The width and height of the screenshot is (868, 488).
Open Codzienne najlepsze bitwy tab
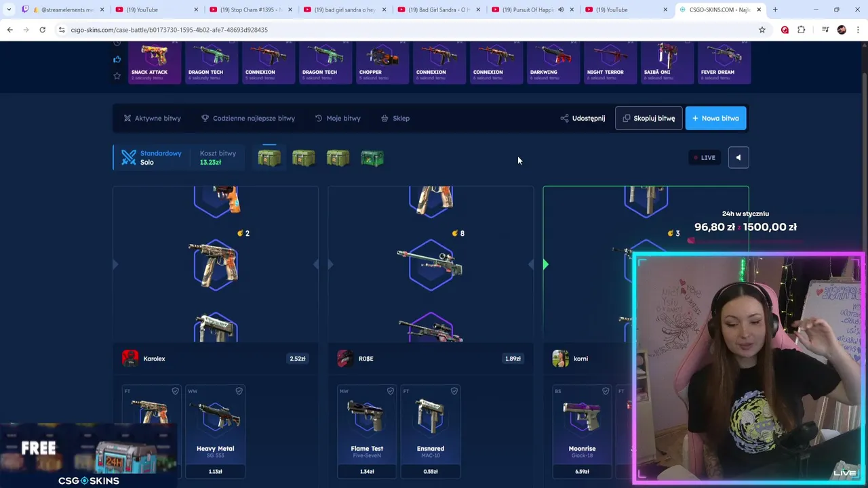[x=248, y=118]
